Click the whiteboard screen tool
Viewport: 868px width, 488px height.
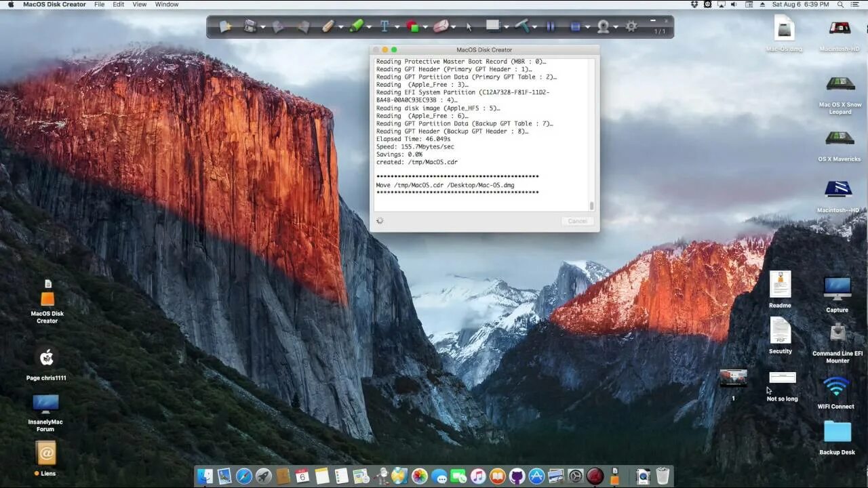(x=493, y=26)
